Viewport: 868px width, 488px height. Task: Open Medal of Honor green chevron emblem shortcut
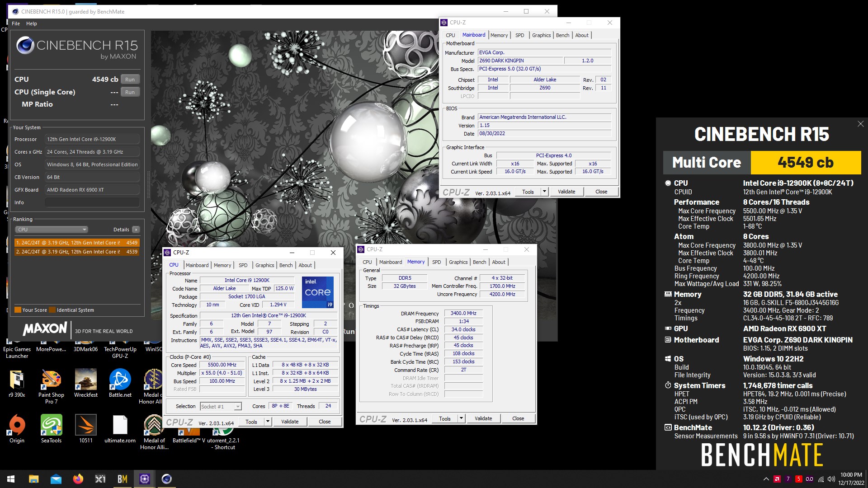(x=154, y=432)
